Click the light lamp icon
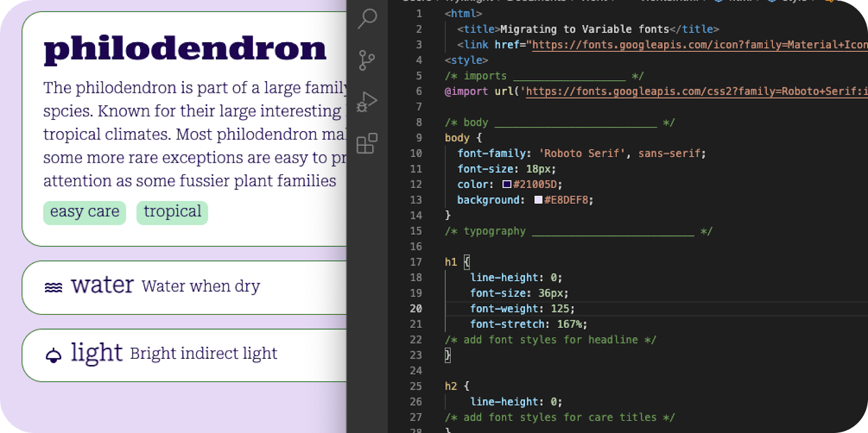Viewport: 868px width, 433px height. point(53,356)
